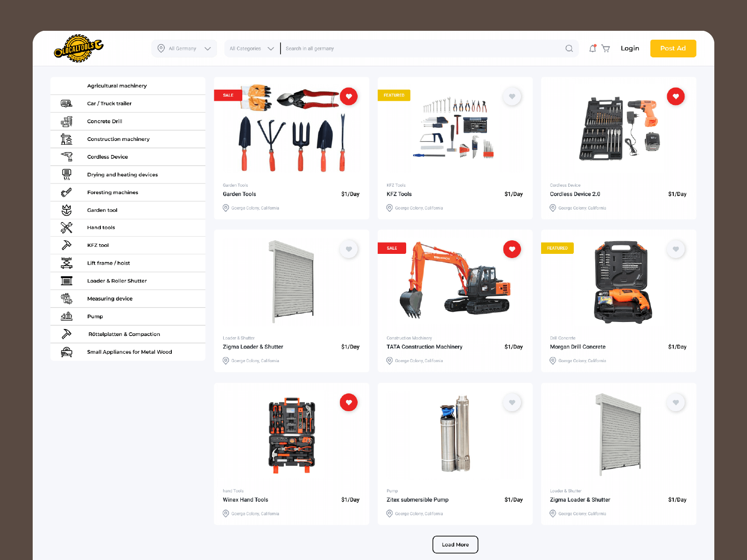The height and width of the screenshot is (560, 747).
Task: Select the Pump category label
Action: (x=95, y=316)
